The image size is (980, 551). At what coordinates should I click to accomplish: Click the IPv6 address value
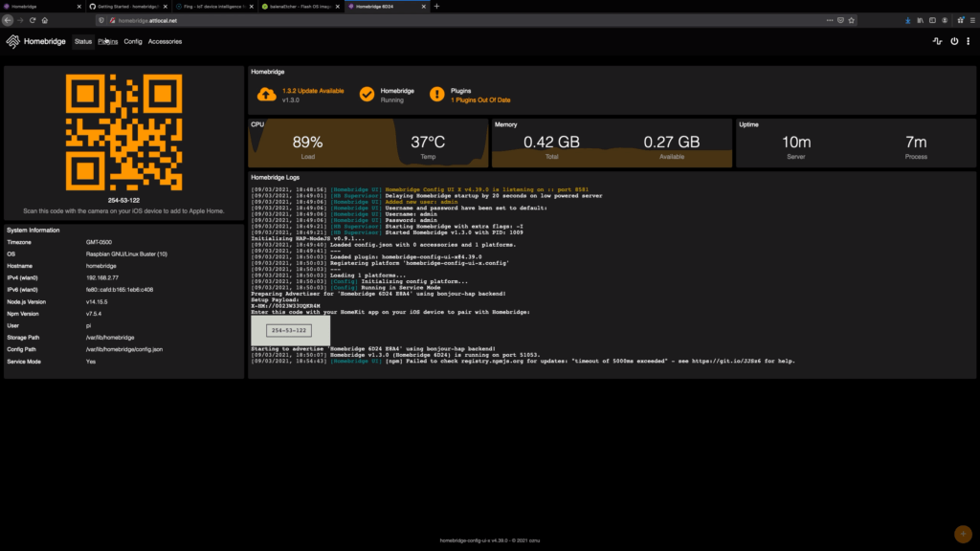[x=120, y=290]
